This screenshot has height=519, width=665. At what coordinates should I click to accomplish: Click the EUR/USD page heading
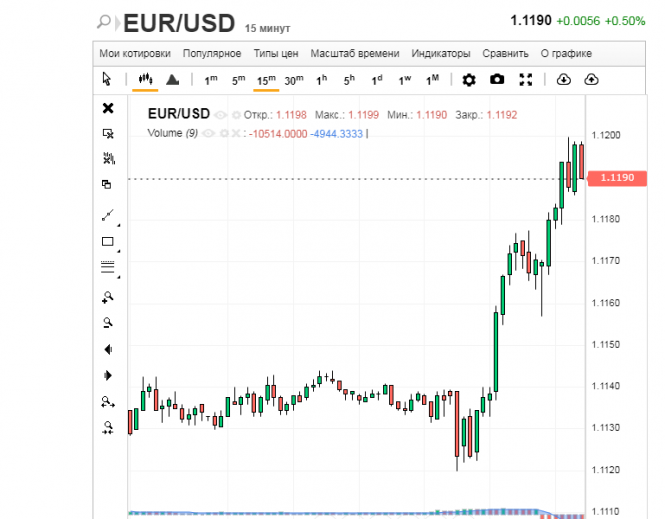[x=179, y=23]
